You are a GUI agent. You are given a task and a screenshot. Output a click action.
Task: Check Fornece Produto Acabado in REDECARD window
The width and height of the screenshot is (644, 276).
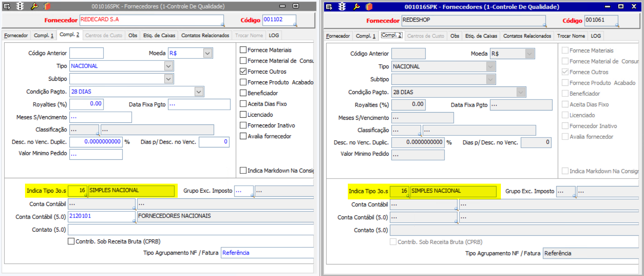pyautogui.click(x=243, y=82)
